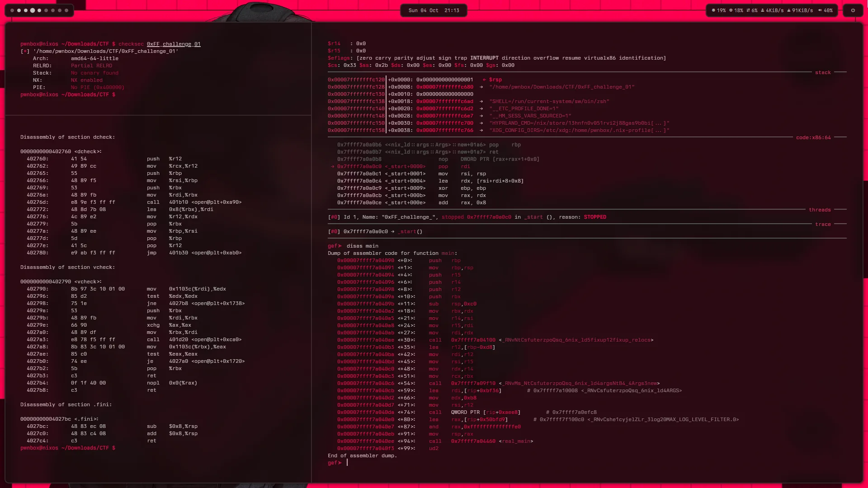This screenshot has height=488, width=868.
Task: Click the last shell prompt in left terminal
Action: coord(68,448)
